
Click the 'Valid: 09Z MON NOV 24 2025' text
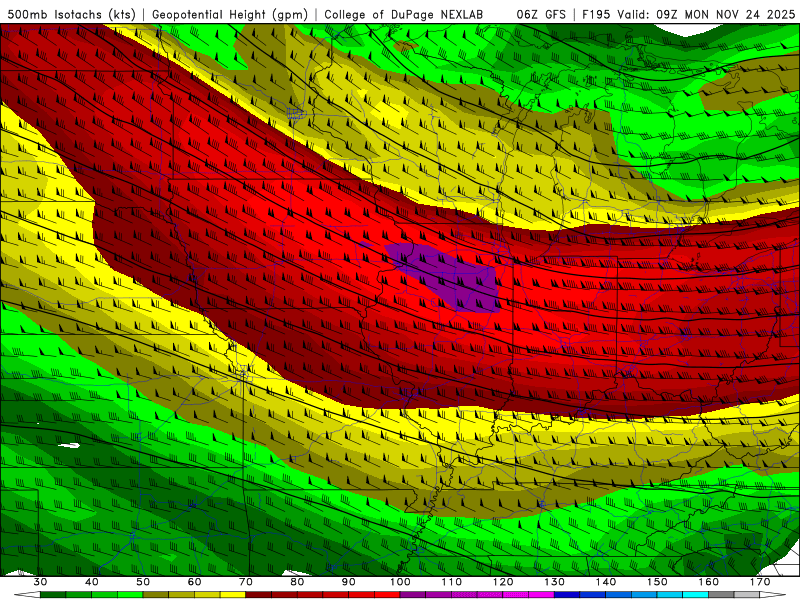(706, 14)
